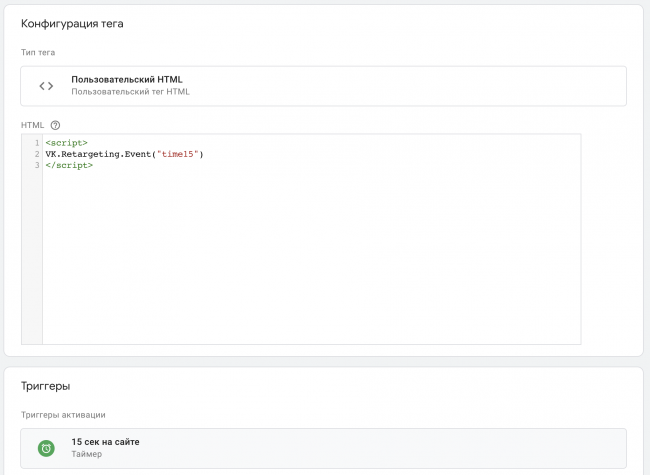Screen dimensions: 650x475
Task: Click the Пользовательский тег HTML subtitle
Action: (130, 92)
